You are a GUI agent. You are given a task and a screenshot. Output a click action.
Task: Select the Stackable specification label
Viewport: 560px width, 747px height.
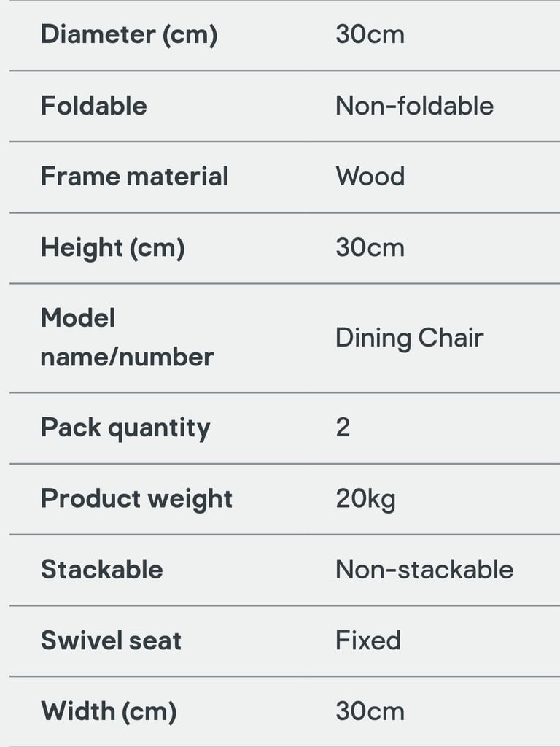pyautogui.click(x=102, y=569)
